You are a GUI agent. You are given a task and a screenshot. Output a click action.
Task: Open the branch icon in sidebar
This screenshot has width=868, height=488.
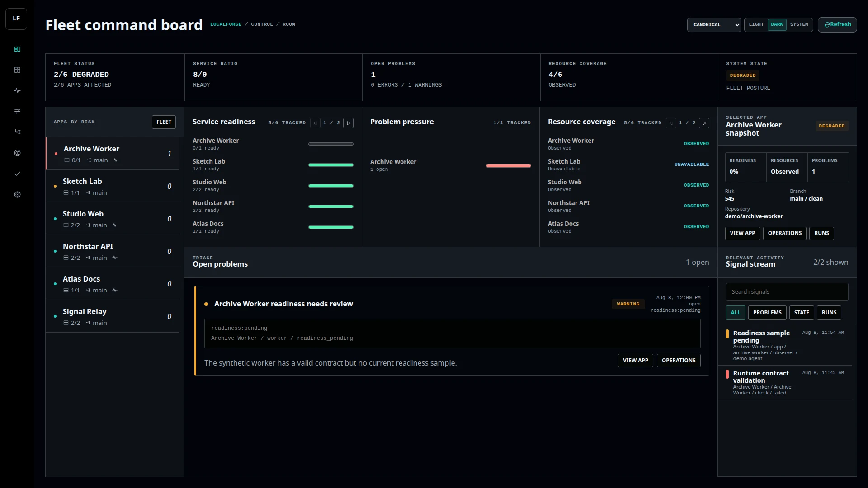[x=17, y=132]
